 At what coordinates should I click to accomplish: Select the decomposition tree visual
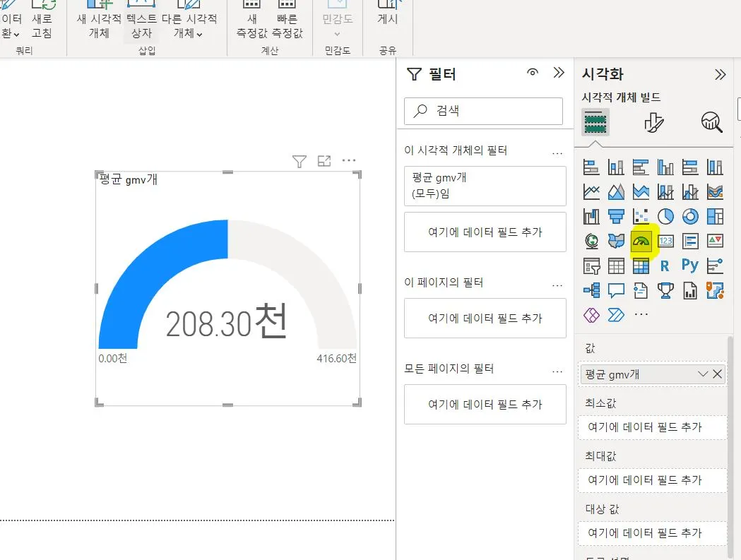tap(591, 290)
